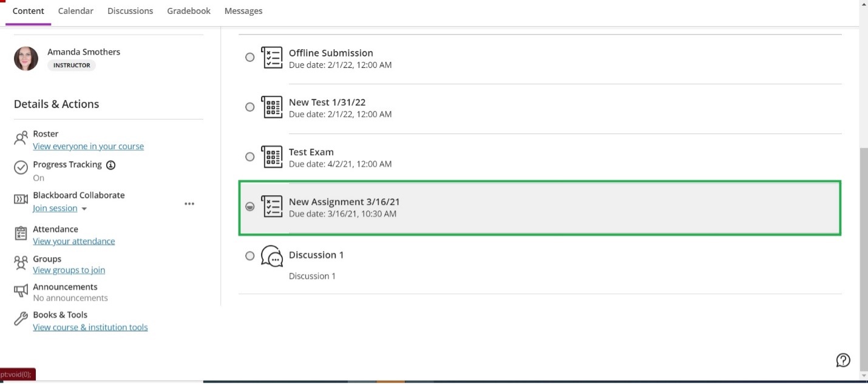Viewport: 868px width, 385px height.
Task: Expand the Join session dropdown arrow
Action: pyautogui.click(x=84, y=209)
